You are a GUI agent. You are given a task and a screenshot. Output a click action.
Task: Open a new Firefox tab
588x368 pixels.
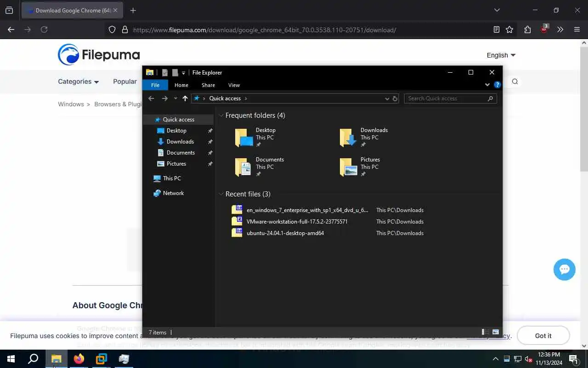tap(133, 11)
